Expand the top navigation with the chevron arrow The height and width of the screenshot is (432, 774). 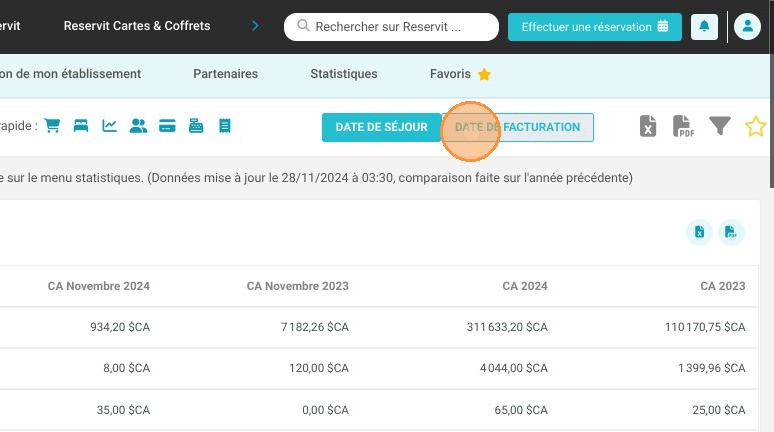tap(255, 26)
